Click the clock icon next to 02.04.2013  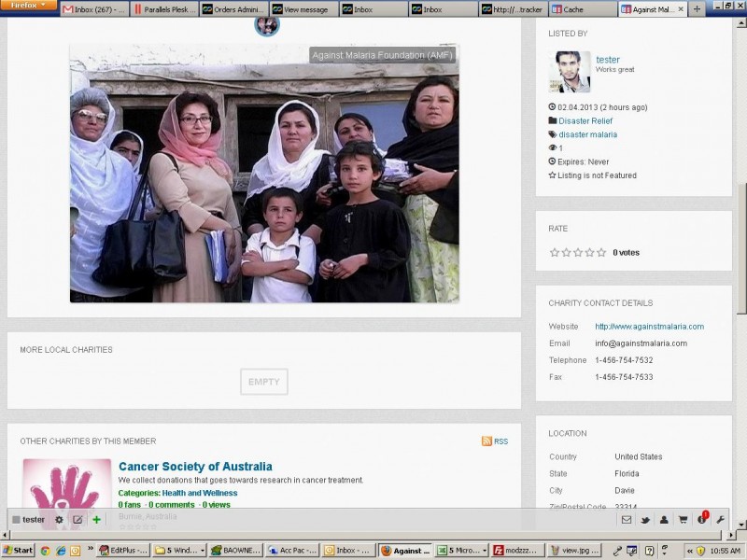tap(552, 106)
